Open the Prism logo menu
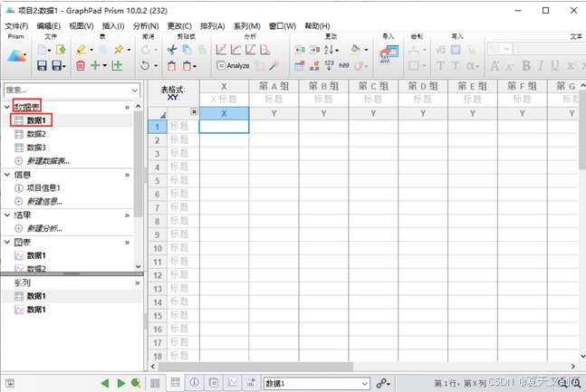This screenshot has height=392, width=586. 17,56
